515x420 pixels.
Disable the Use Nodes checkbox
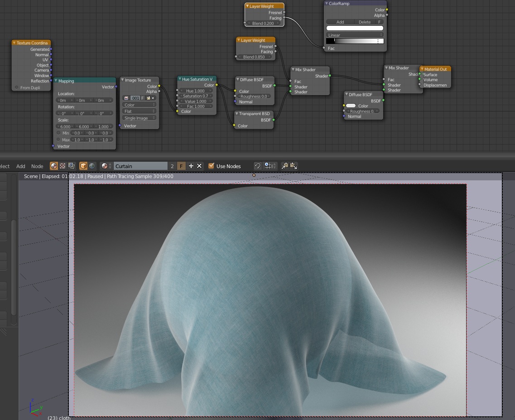point(211,166)
